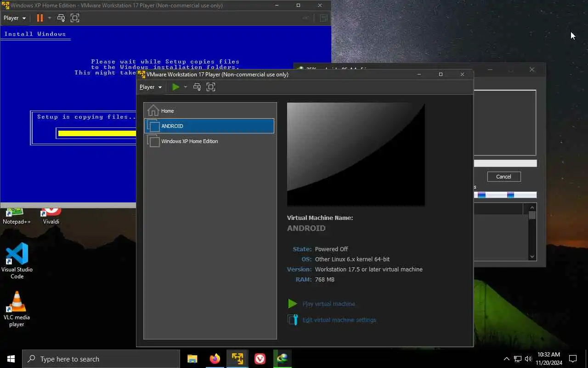The image size is (588, 368).
Task: Open the Player menu in front VMware window
Action: 151,87
